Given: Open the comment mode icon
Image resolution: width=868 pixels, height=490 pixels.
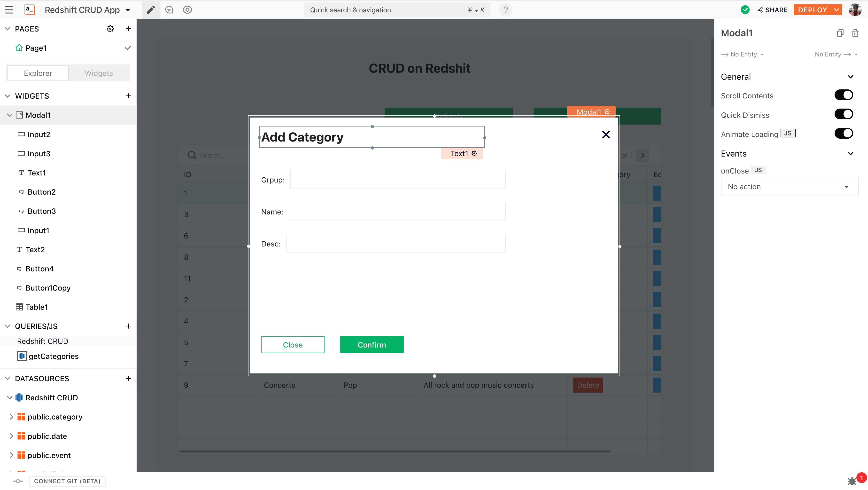Looking at the screenshot, I should (169, 10).
